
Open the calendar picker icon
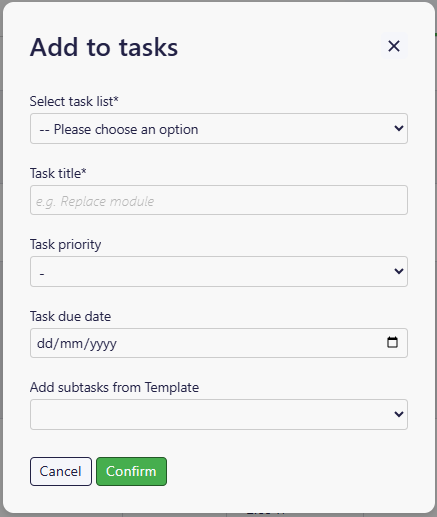392,342
